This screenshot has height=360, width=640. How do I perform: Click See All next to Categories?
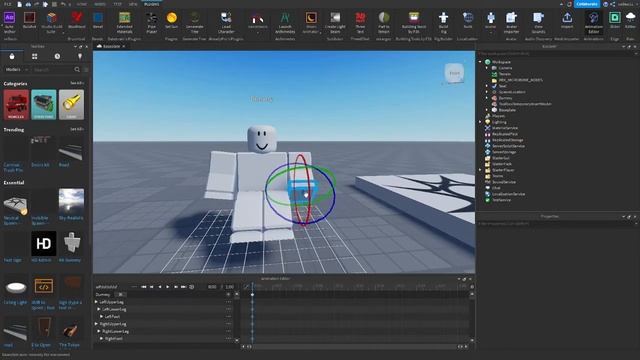(x=77, y=83)
